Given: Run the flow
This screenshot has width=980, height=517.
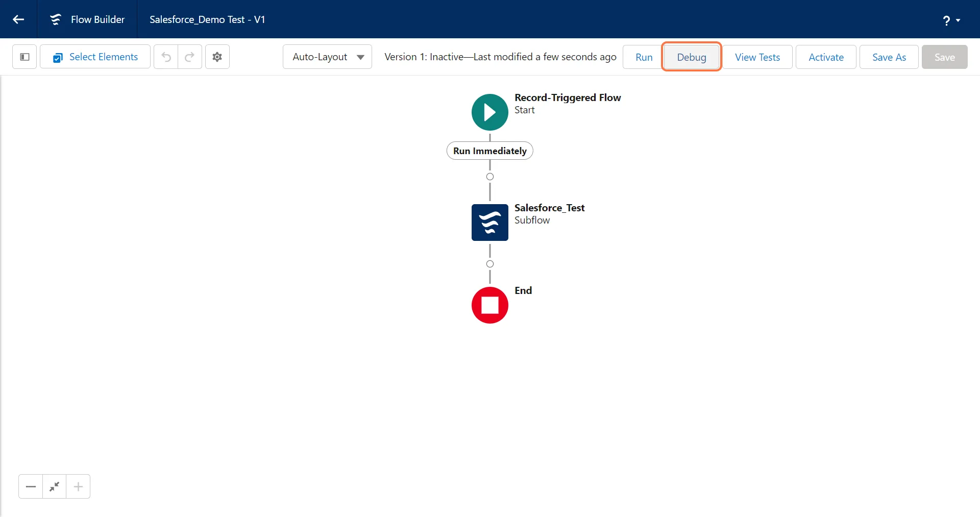Looking at the screenshot, I should point(644,57).
